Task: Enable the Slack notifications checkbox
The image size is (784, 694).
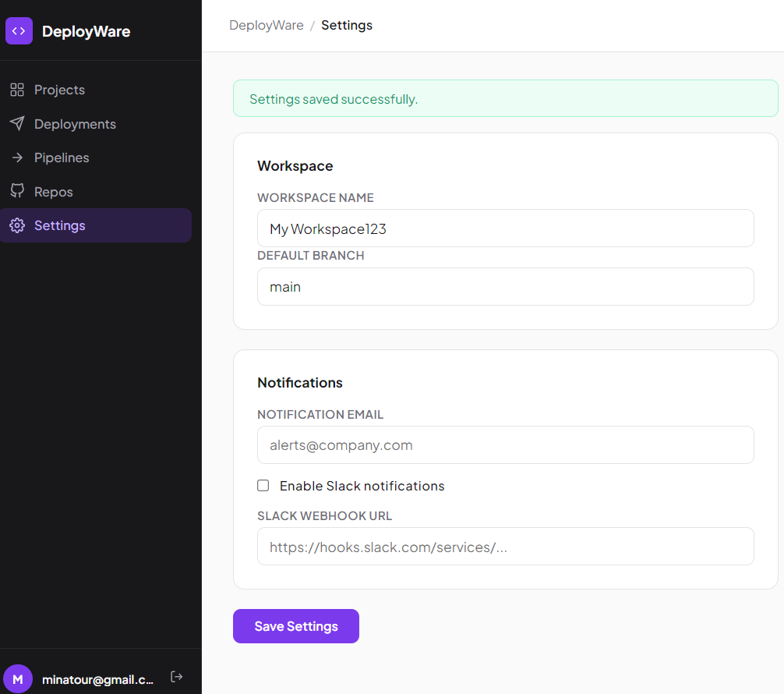Action: tap(263, 485)
